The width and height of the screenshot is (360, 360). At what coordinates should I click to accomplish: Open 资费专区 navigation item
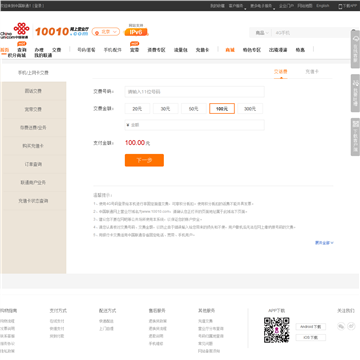(x=156, y=50)
